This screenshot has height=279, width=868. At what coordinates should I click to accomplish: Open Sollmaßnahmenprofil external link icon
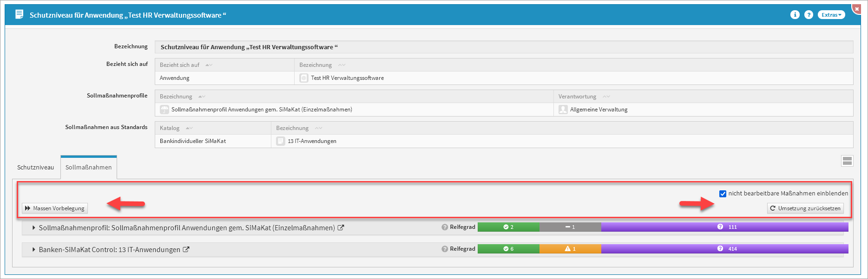pyautogui.click(x=341, y=228)
